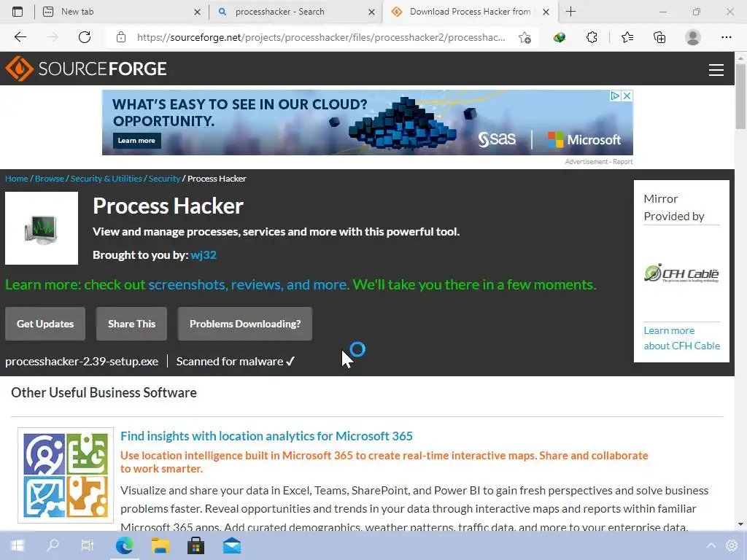Open the SourceForge hamburger menu
This screenshot has height=560, width=747.
point(716,69)
